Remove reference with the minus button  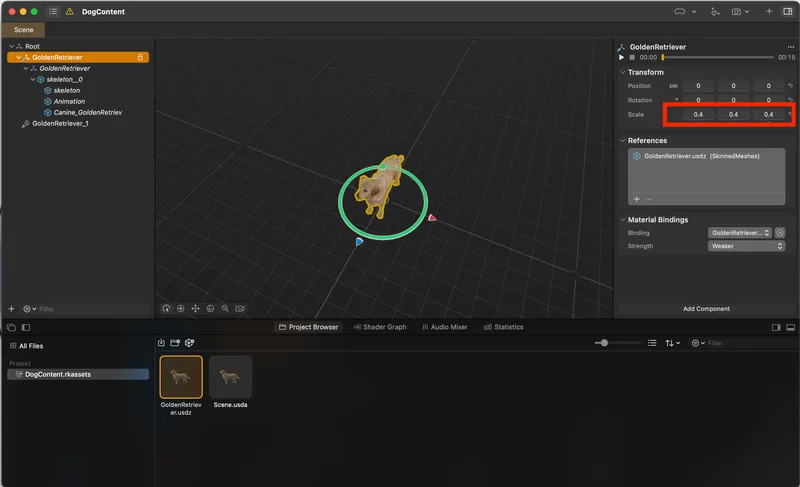tap(649, 199)
